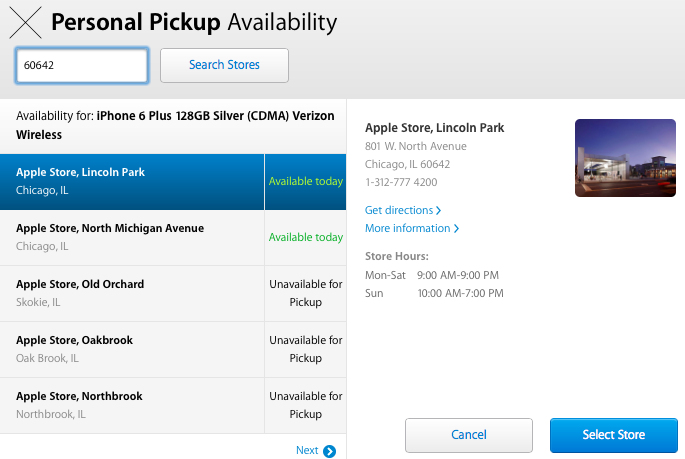Viewport: 685px width, 459px height.
Task: Click the Search Stores button
Action: pyautogui.click(x=224, y=65)
